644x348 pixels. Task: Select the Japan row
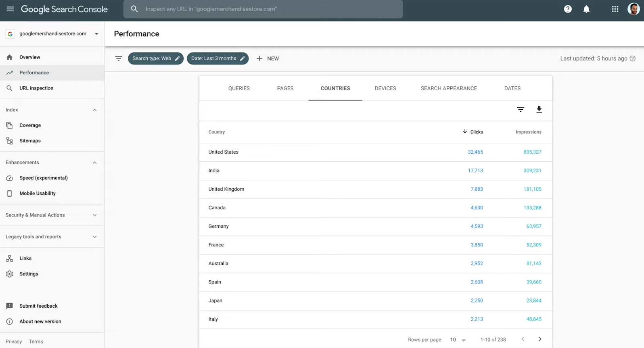pyautogui.click(x=376, y=300)
